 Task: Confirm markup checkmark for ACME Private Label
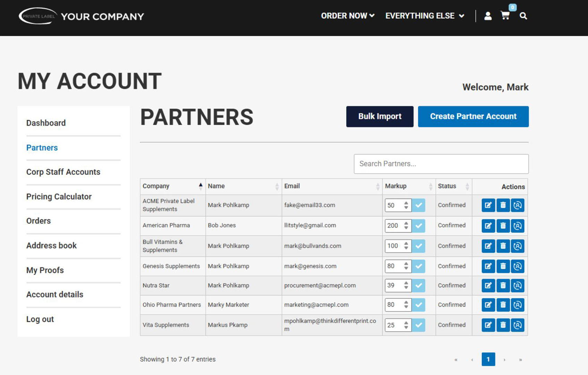click(x=419, y=205)
